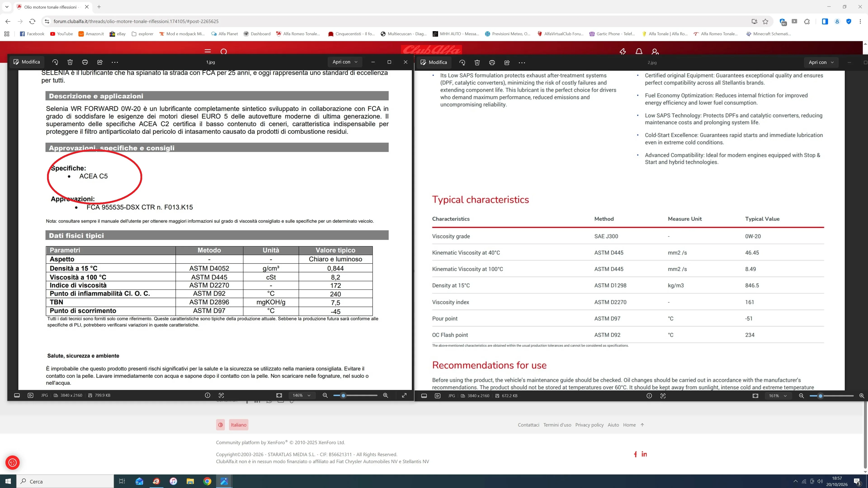Toggle filmstrip in the 2.jpg viewer
Viewport: 868px width, 488px height.
tap(424, 396)
